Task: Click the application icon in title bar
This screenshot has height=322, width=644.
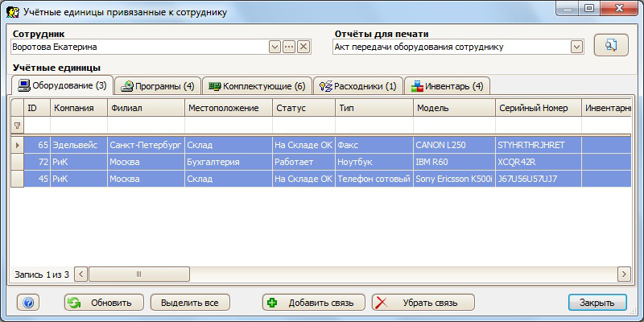Action: (x=13, y=12)
